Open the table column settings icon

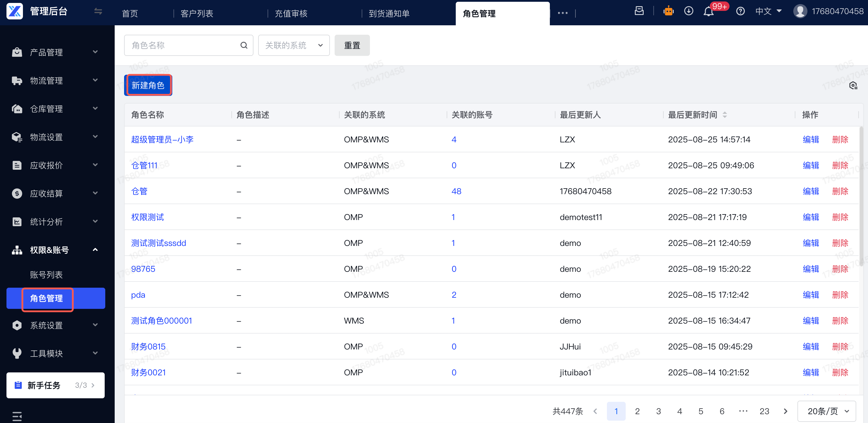pyautogui.click(x=853, y=85)
